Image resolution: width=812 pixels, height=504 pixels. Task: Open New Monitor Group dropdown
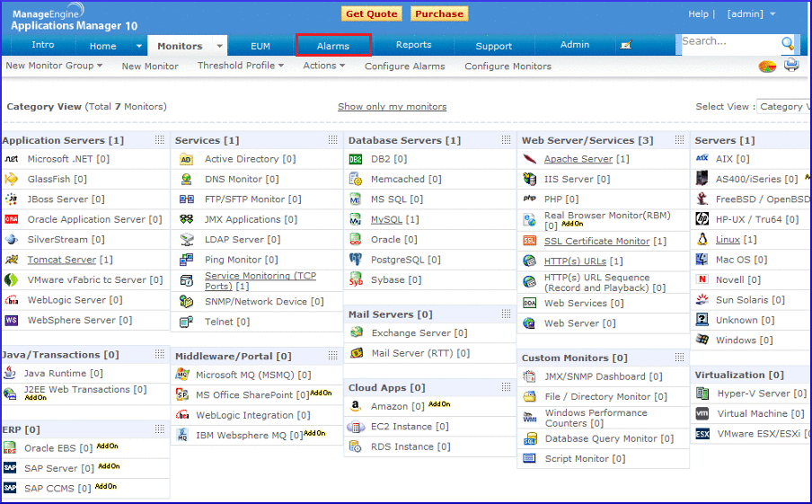[54, 66]
